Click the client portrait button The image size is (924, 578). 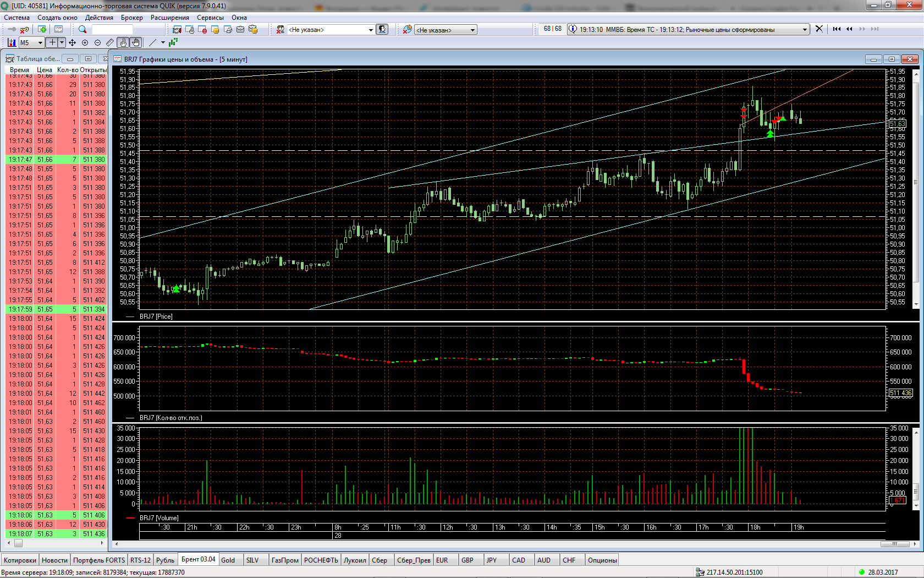tap(382, 29)
